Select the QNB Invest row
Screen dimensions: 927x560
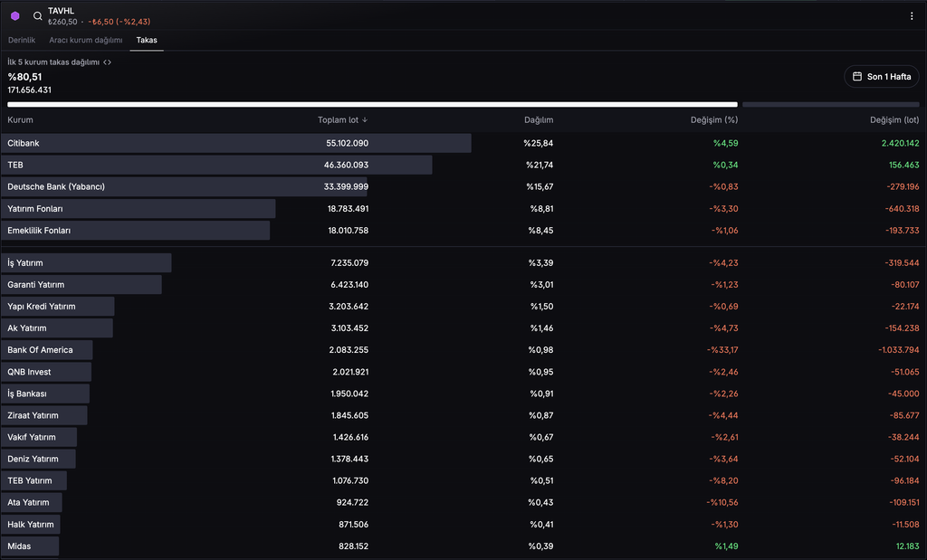point(463,372)
